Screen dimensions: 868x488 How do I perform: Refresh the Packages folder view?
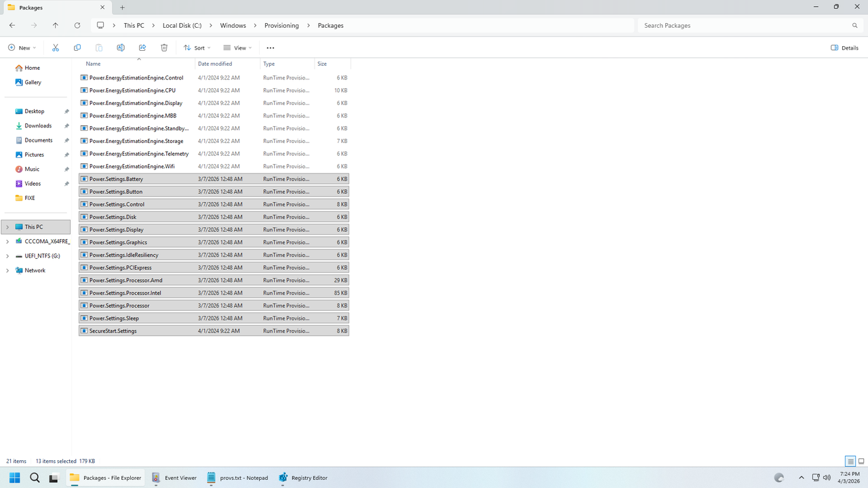(77, 26)
